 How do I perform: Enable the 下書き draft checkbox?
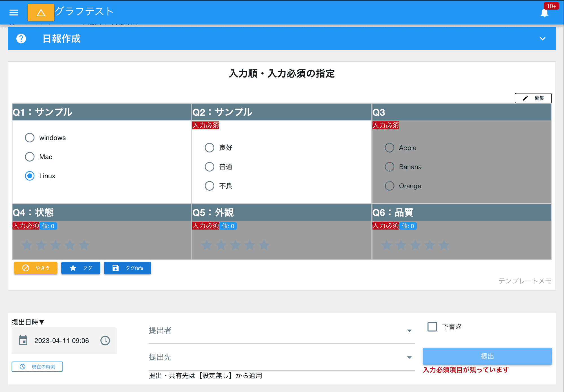point(432,327)
